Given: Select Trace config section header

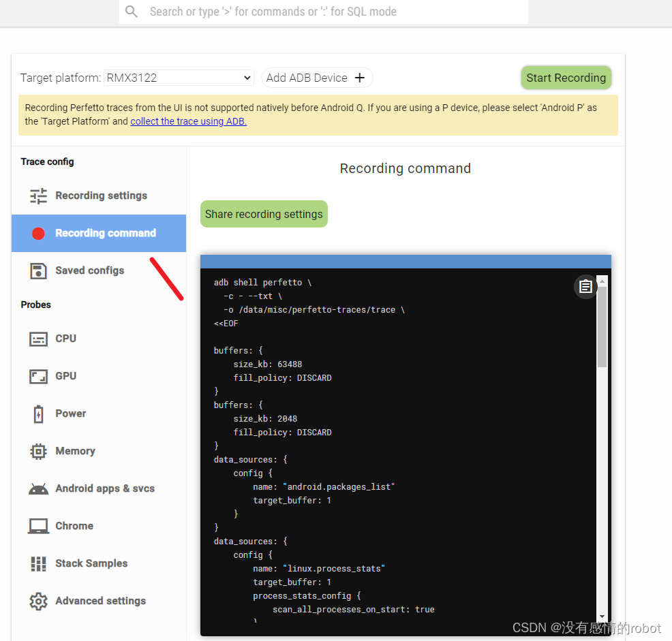Looking at the screenshot, I should click(47, 161).
